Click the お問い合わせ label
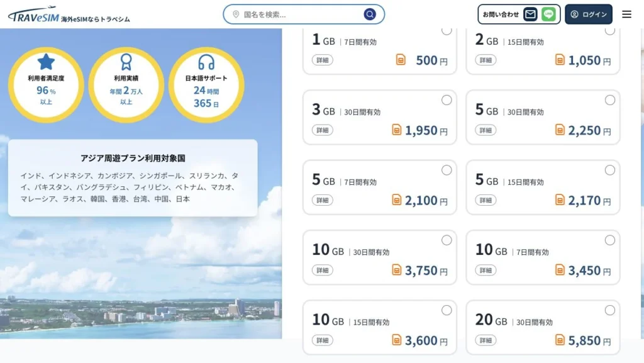Viewport: 644px width, 363px height. pos(501,14)
